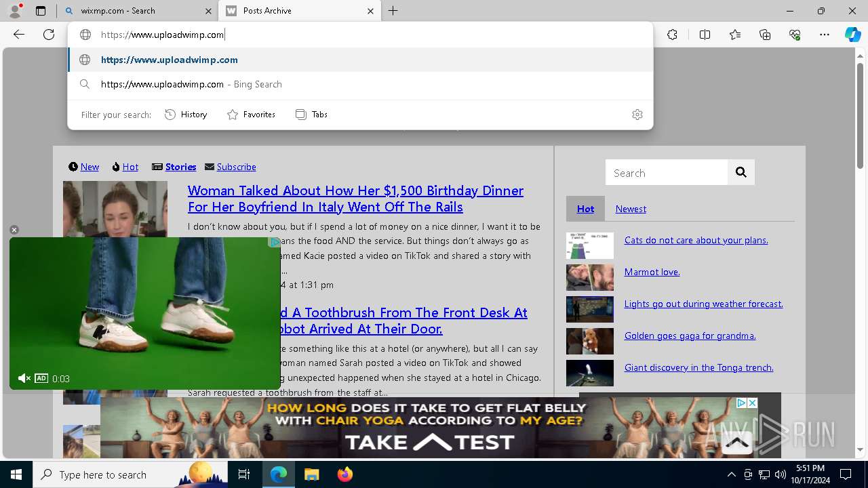The width and height of the screenshot is (868, 488).
Task: Open File Explorer from taskbar
Action: pyautogui.click(x=311, y=474)
